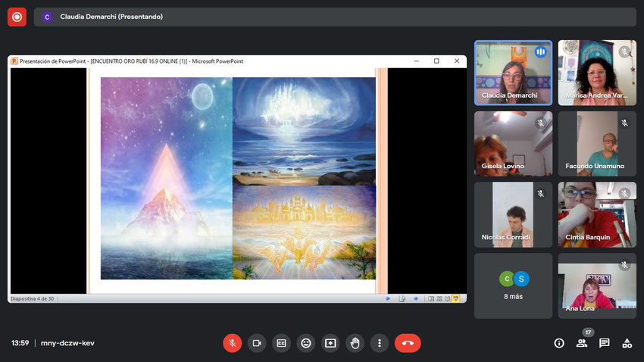
Task: Click the PowerPoint window title text
Action: click(x=131, y=61)
